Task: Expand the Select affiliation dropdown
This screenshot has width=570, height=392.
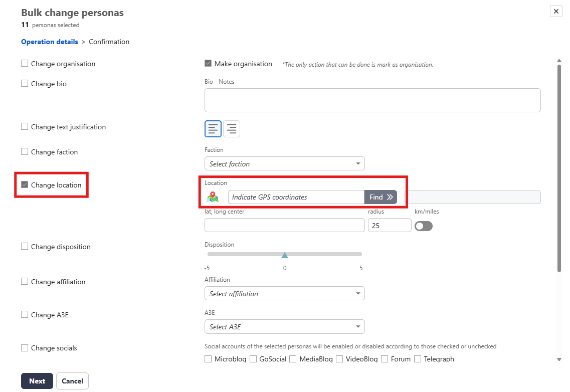Action: pyautogui.click(x=284, y=294)
